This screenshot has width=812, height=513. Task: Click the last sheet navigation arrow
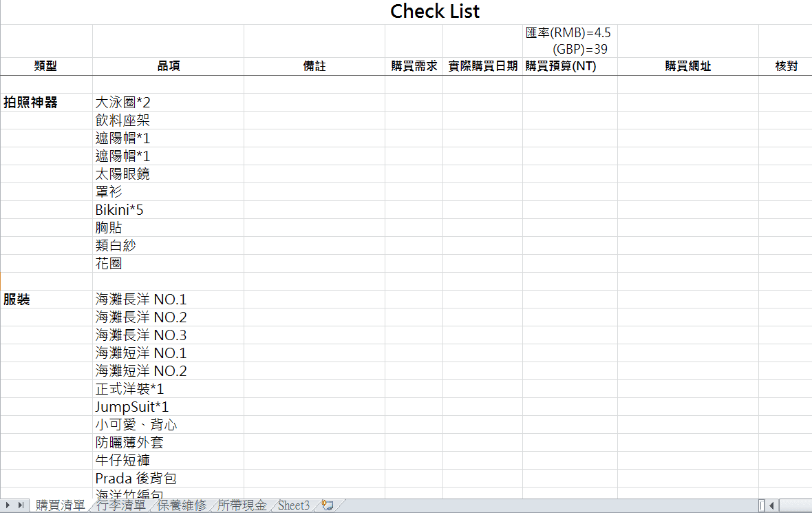21,505
